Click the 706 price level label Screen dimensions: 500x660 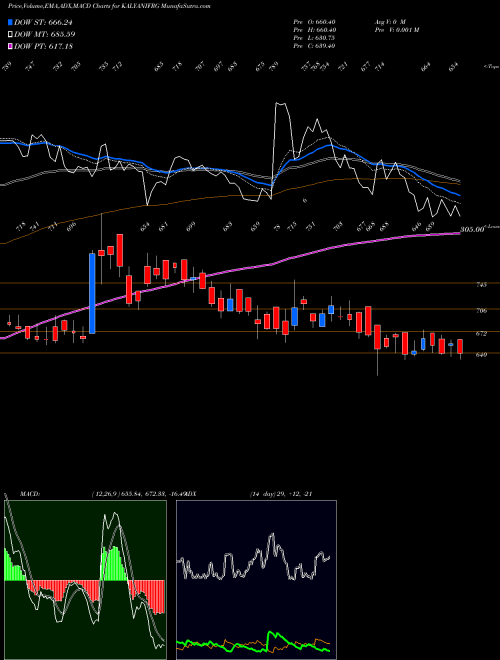click(482, 310)
